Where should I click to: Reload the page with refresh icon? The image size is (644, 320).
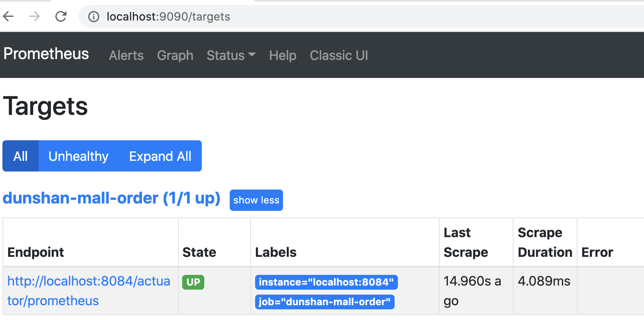point(61,16)
